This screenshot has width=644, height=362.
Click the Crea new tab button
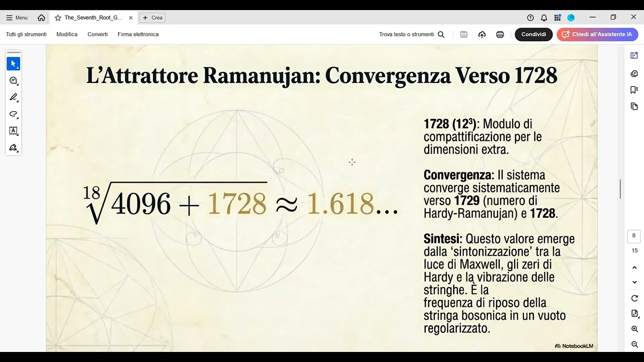click(152, 18)
